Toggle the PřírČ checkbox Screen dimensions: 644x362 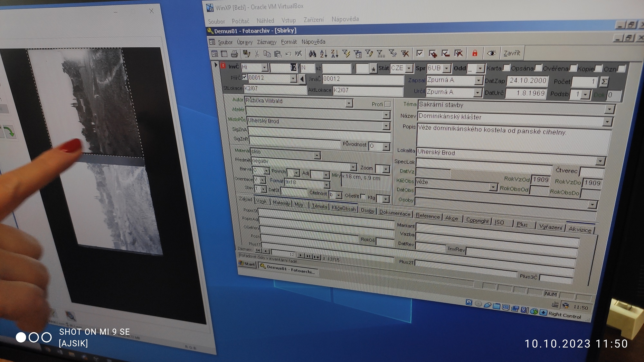pos(244,77)
